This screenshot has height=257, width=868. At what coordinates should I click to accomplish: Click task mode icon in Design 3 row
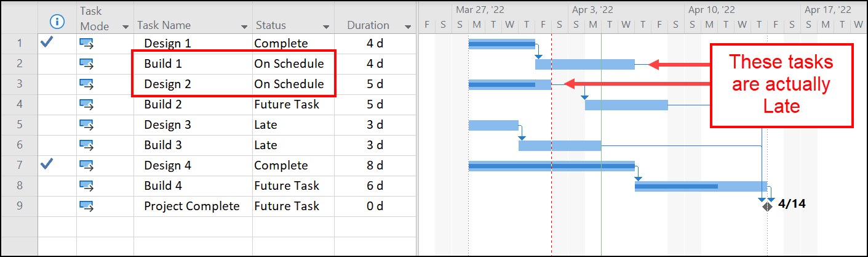pos(86,124)
